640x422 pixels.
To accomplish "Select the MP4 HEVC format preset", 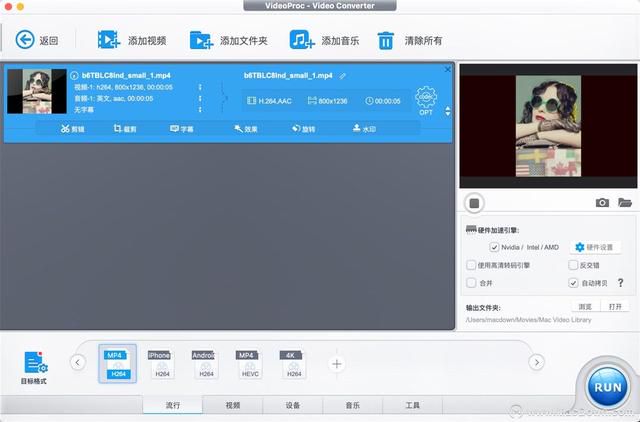I will [x=248, y=364].
